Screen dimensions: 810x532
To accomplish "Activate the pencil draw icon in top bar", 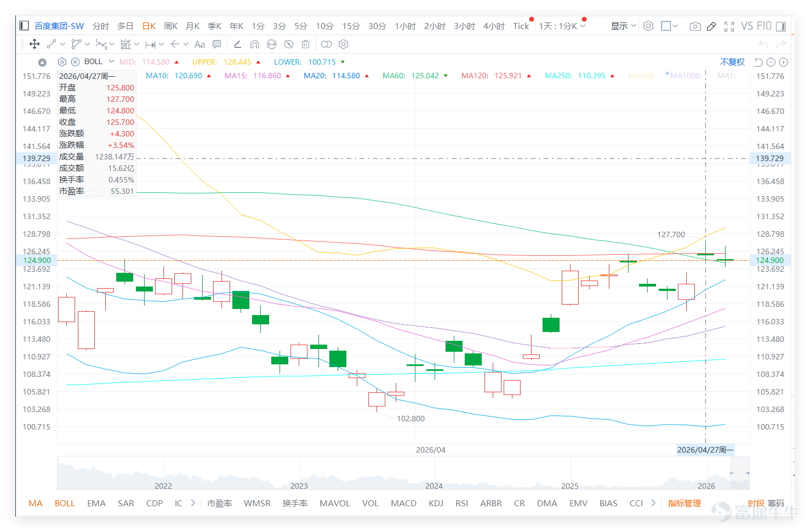I will coord(711,26).
